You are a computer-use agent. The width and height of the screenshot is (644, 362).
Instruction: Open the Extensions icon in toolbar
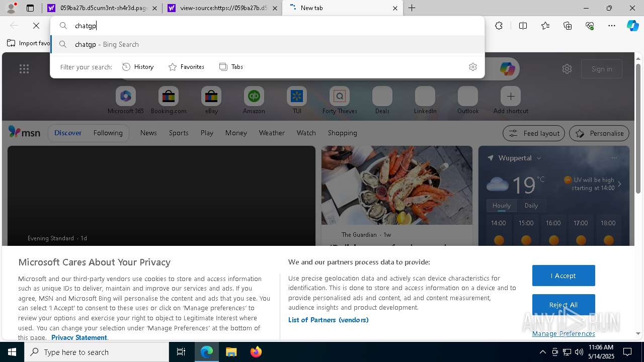[499, 26]
